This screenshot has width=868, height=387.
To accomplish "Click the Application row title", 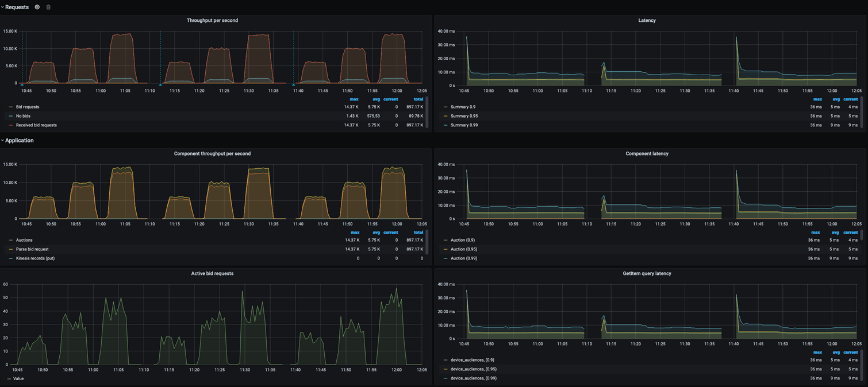I will 20,141.
